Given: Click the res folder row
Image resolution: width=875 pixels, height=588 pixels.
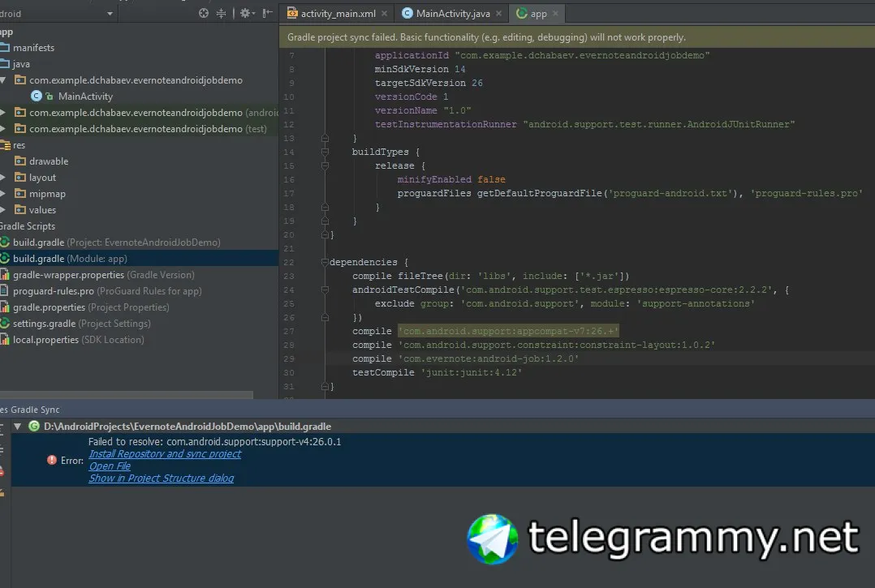Looking at the screenshot, I should click(x=139, y=144).
